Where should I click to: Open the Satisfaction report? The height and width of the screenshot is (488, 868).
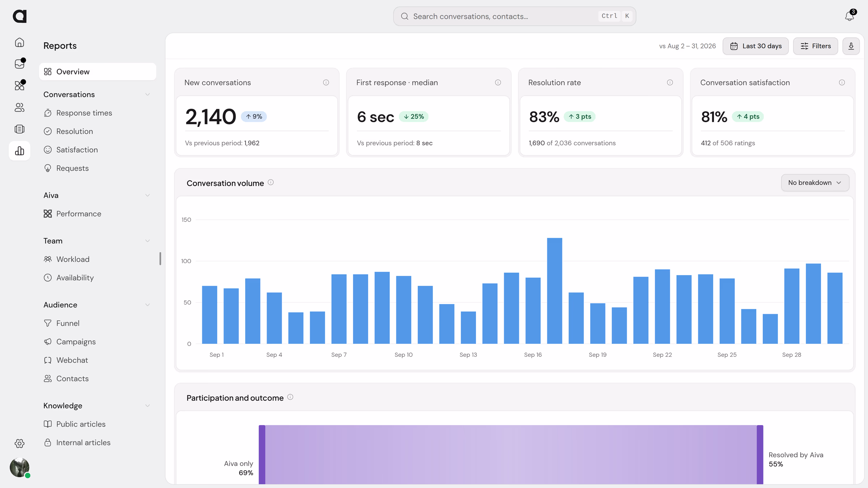(x=98, y=150)
